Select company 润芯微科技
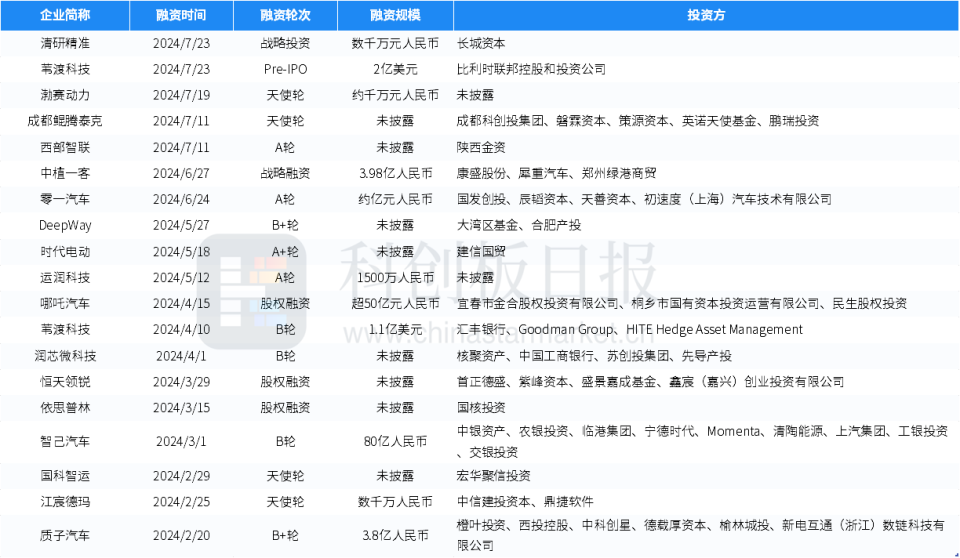This screenshot has width=960, height=558. point(65,356)
